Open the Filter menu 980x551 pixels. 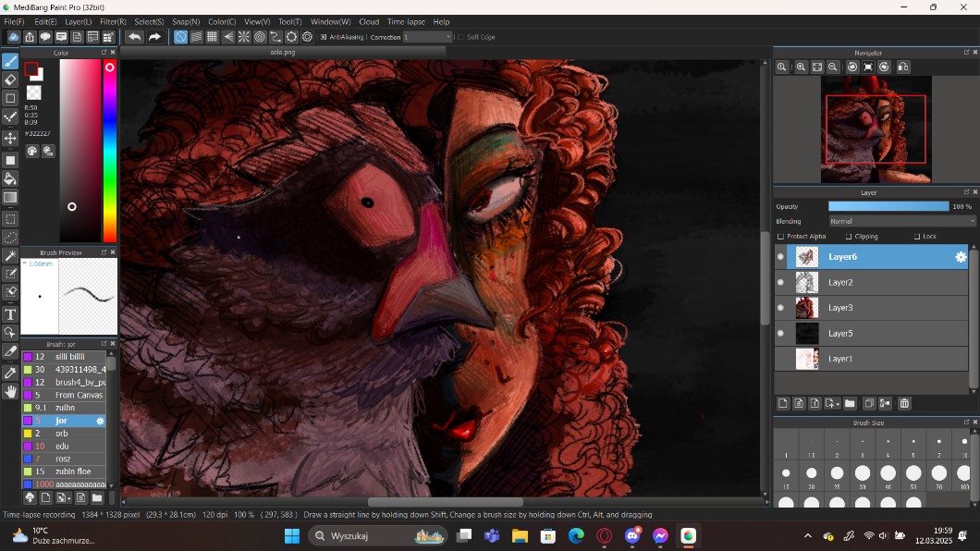click(113, 21)
